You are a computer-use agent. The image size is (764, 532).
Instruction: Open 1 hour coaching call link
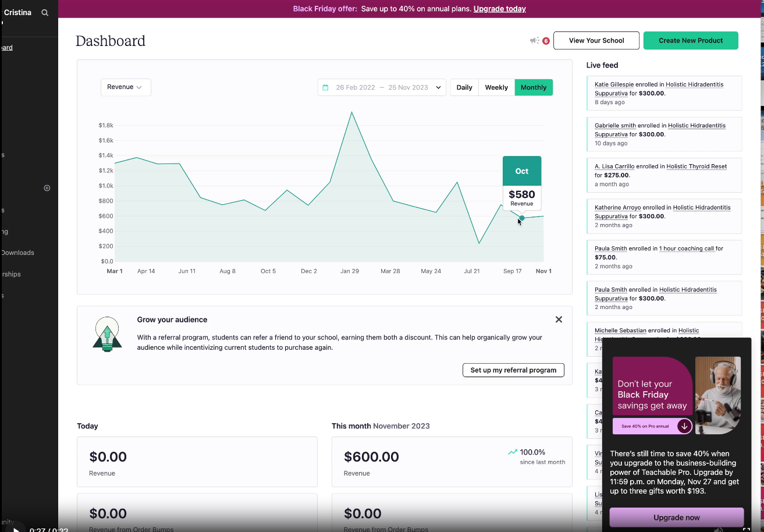coord(687,249)
